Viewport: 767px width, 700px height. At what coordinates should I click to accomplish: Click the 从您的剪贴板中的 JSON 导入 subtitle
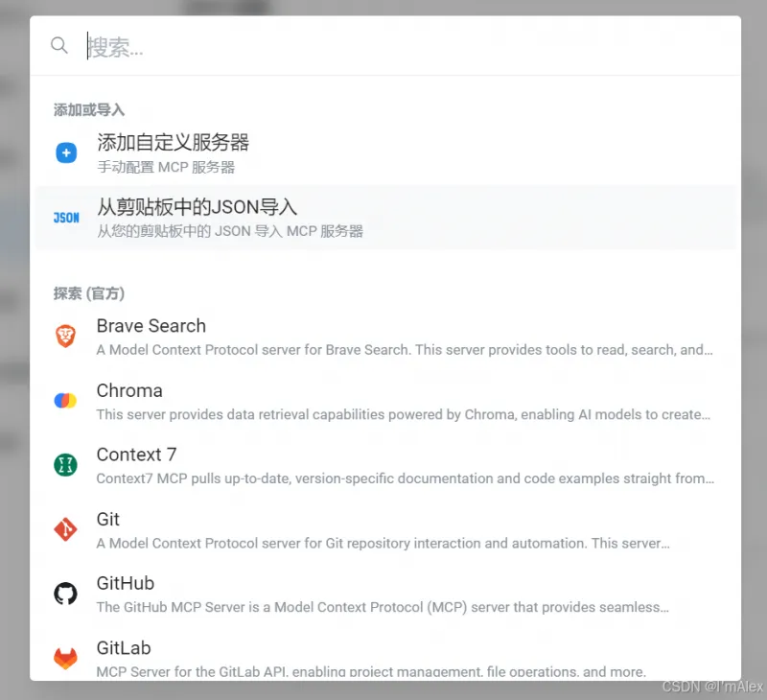[x=229, y=231]
